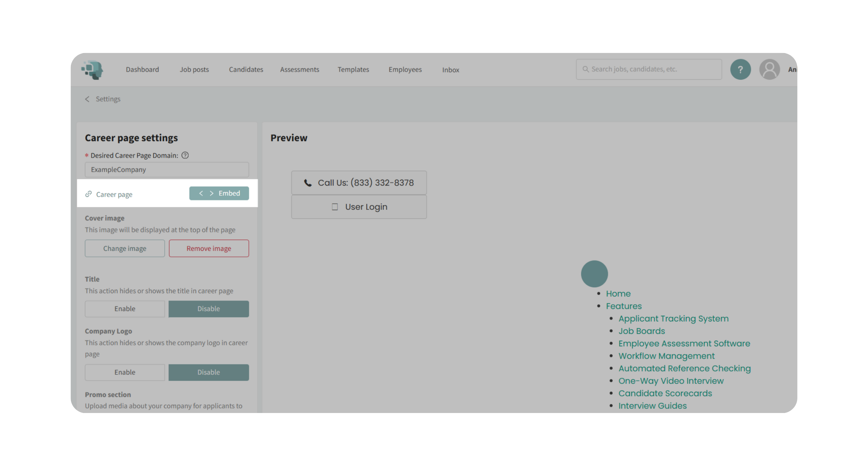The width and height of the screenshot is (868, 466).
Task: Click the Embed button
Action: [219, 193]
